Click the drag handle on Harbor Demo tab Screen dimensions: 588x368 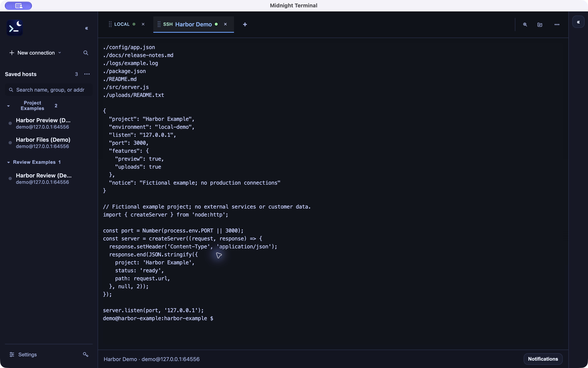(x=159, y=24)
